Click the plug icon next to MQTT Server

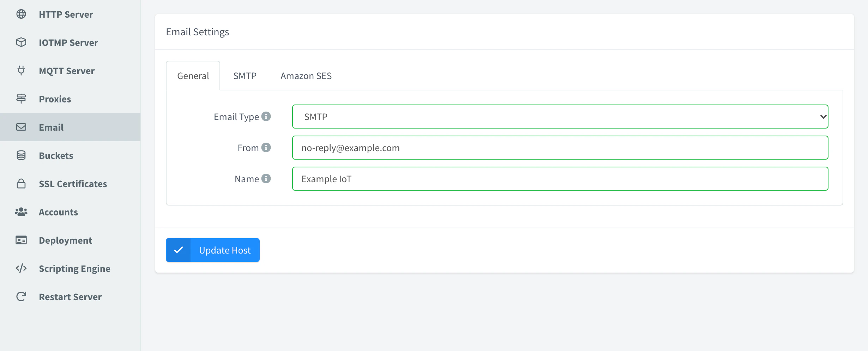point(21,71)
